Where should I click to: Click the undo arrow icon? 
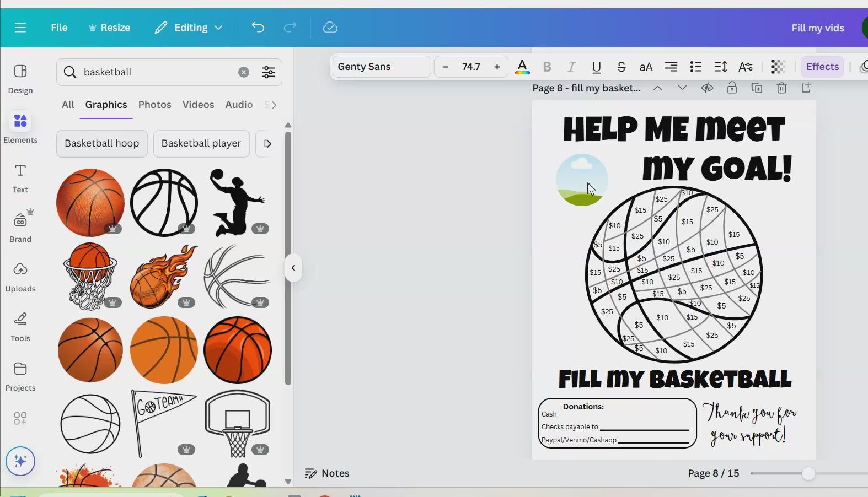pos(258,28)
